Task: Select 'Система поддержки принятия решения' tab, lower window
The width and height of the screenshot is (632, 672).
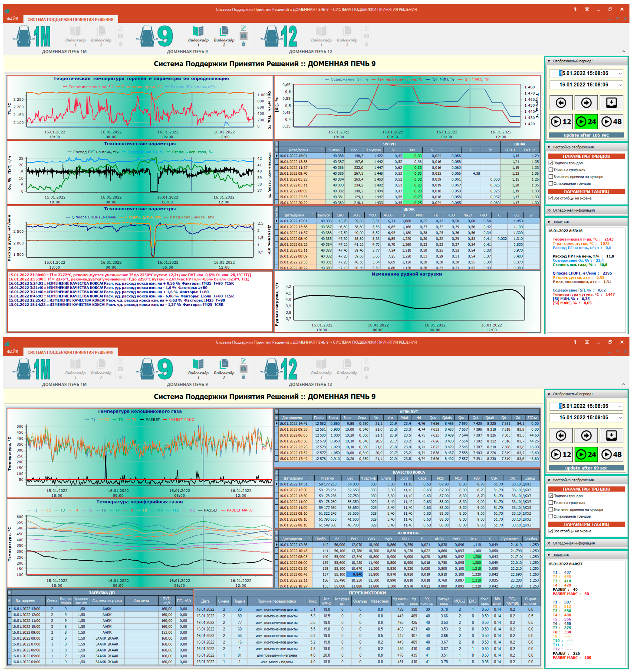Action: point(70,352)
